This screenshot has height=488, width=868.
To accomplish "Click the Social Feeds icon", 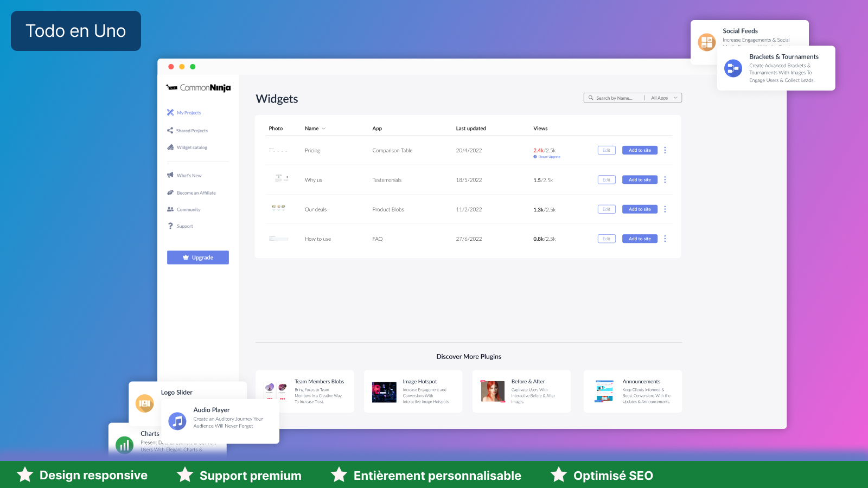I will pos(707,42).
